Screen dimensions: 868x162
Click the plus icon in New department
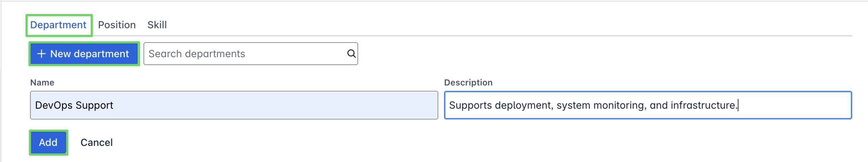tap(42, 54)
